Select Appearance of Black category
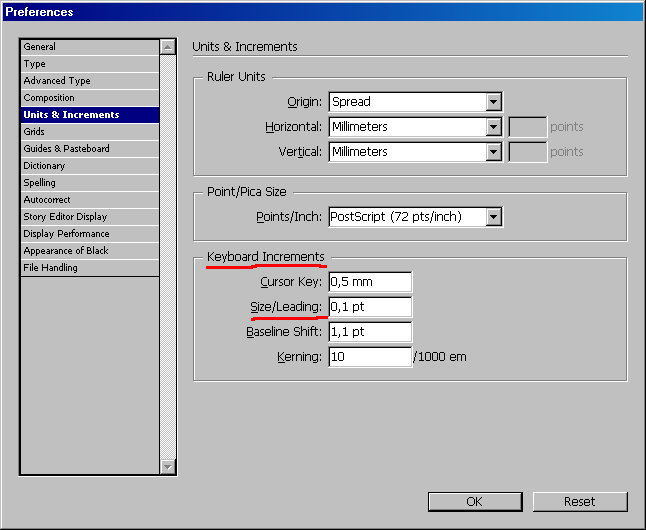This screenshot has height=530, width=646. 90,251
